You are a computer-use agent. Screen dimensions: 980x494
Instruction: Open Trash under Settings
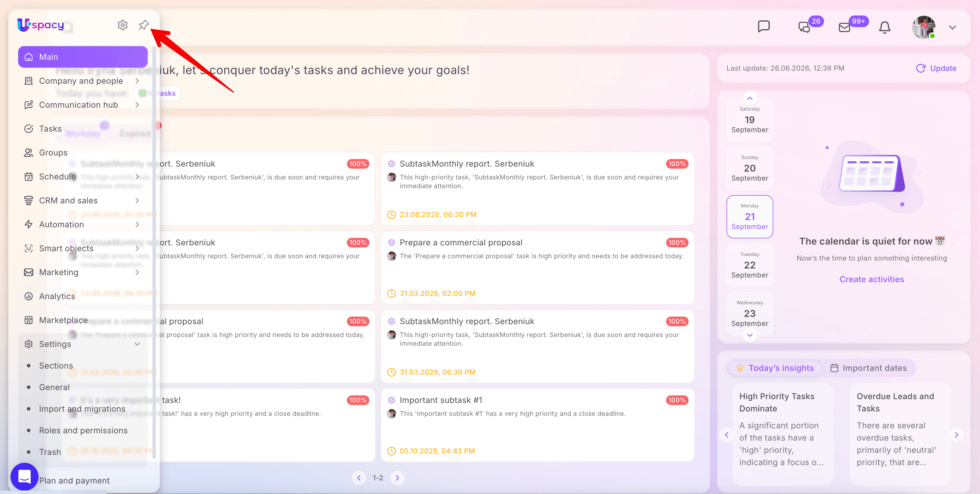click(50, 452)
